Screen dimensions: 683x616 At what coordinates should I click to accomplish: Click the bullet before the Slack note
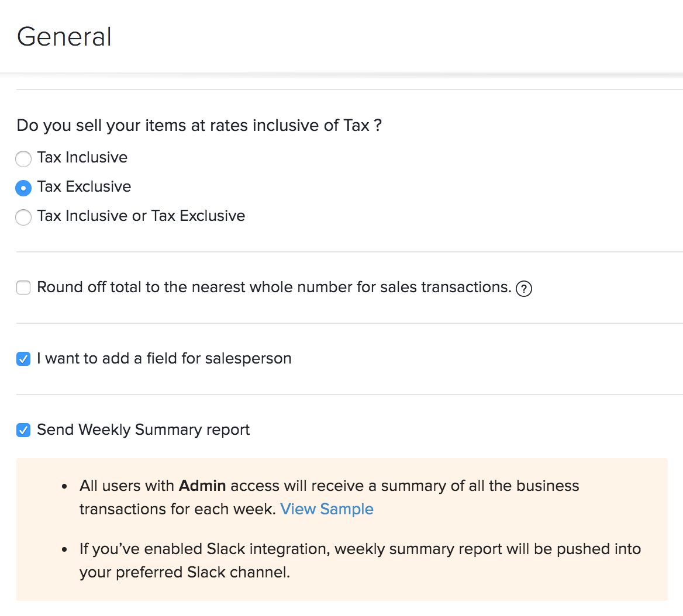pos(65,549)
